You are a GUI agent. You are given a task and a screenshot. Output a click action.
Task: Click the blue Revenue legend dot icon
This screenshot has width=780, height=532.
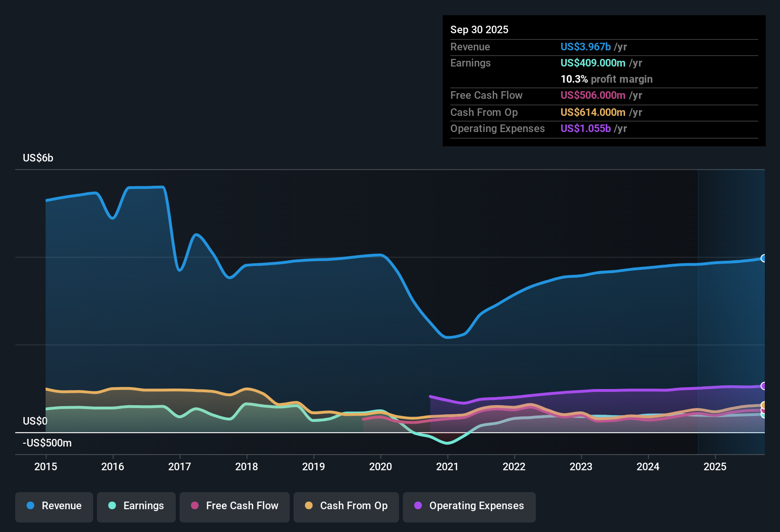pos(29,506)
